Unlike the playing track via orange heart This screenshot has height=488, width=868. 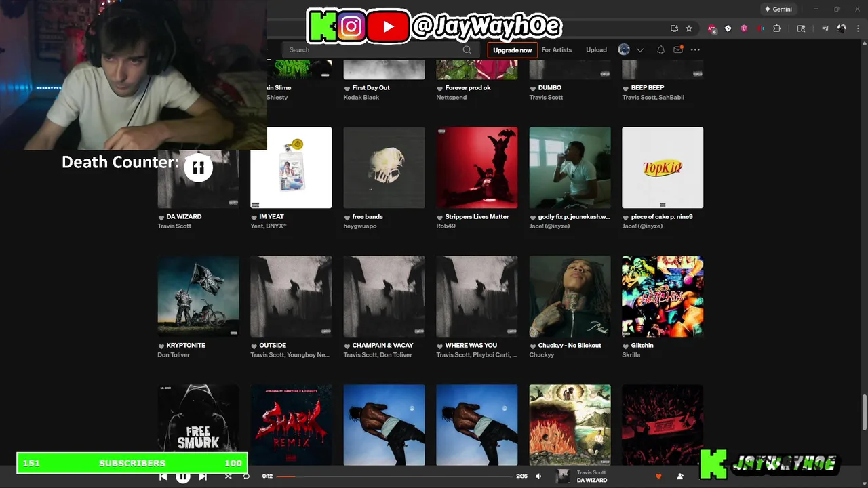[658, 476]
